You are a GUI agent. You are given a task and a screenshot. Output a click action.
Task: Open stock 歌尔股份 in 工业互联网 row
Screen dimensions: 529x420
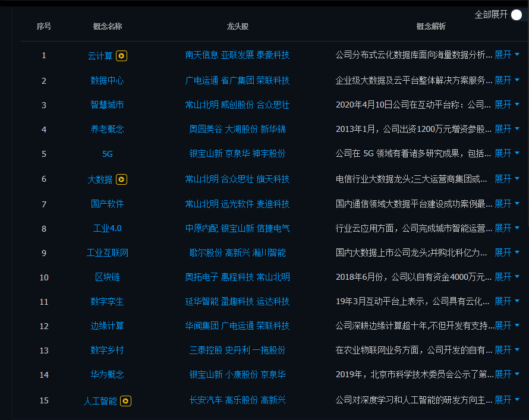click(206, 253)
